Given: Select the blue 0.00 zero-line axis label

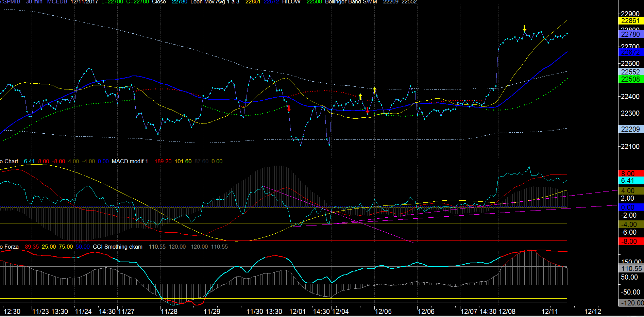Looking at the screenshot, I should (630, 207).
